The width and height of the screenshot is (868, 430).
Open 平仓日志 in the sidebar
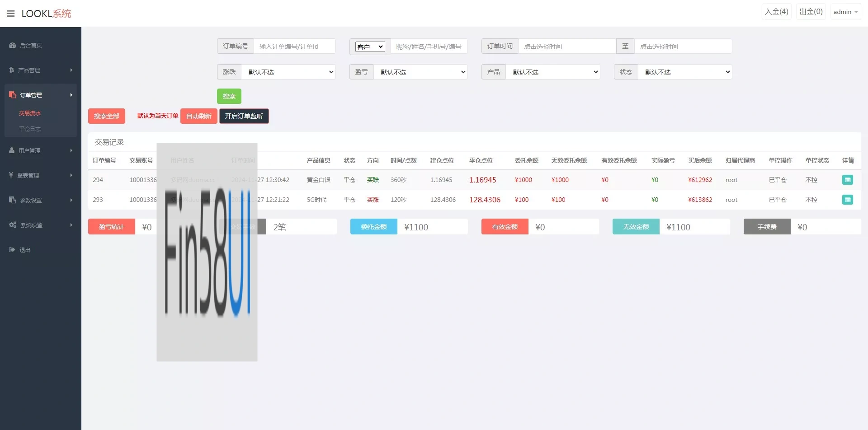point(30,129)
